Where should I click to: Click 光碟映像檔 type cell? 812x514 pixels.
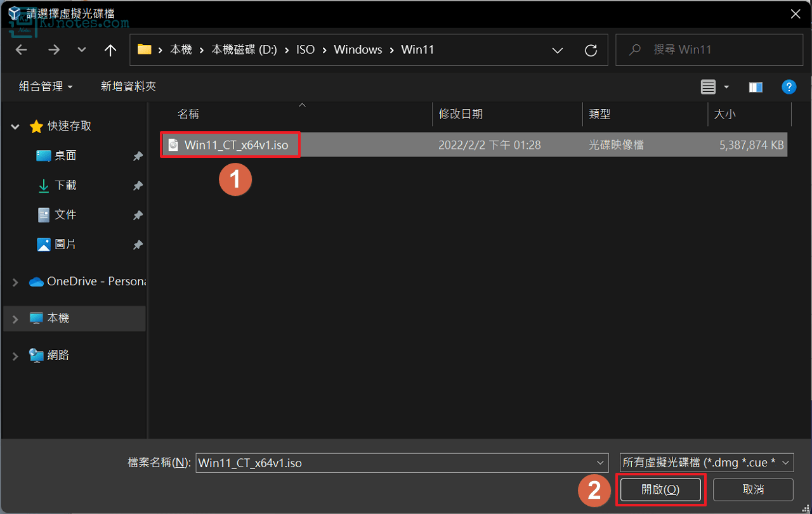[x=616, y=145]
